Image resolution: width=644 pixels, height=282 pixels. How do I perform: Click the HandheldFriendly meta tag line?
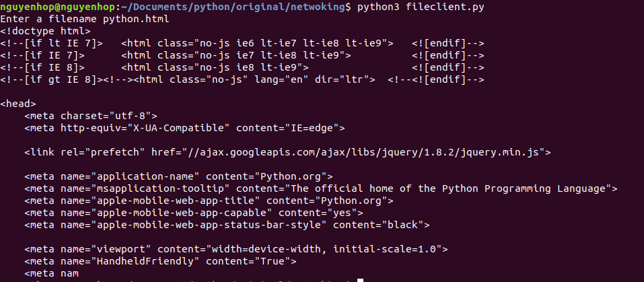pyautogui.click(x=160, y=261)
